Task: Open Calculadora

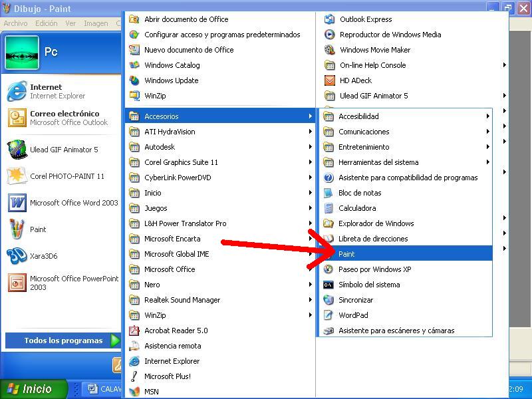Action: tap(406, 207)
